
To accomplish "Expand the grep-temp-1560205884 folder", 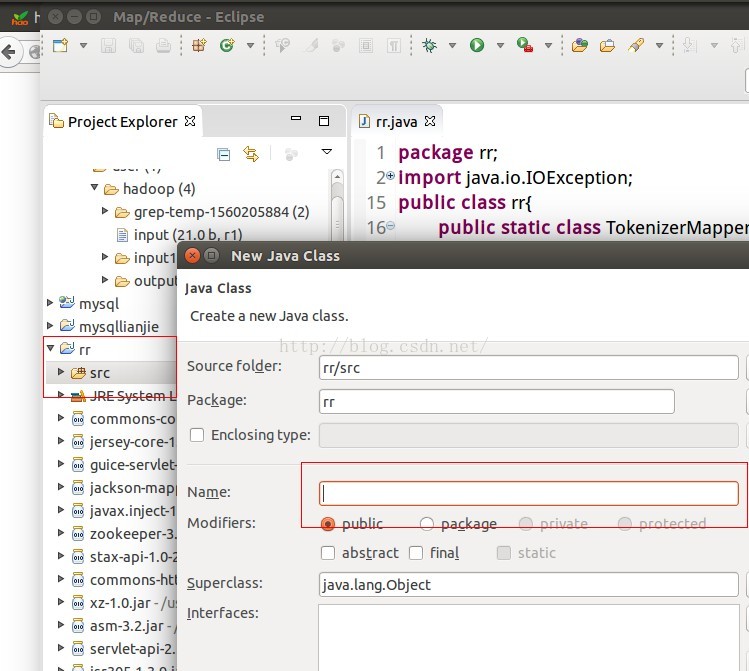I will 105,211.
